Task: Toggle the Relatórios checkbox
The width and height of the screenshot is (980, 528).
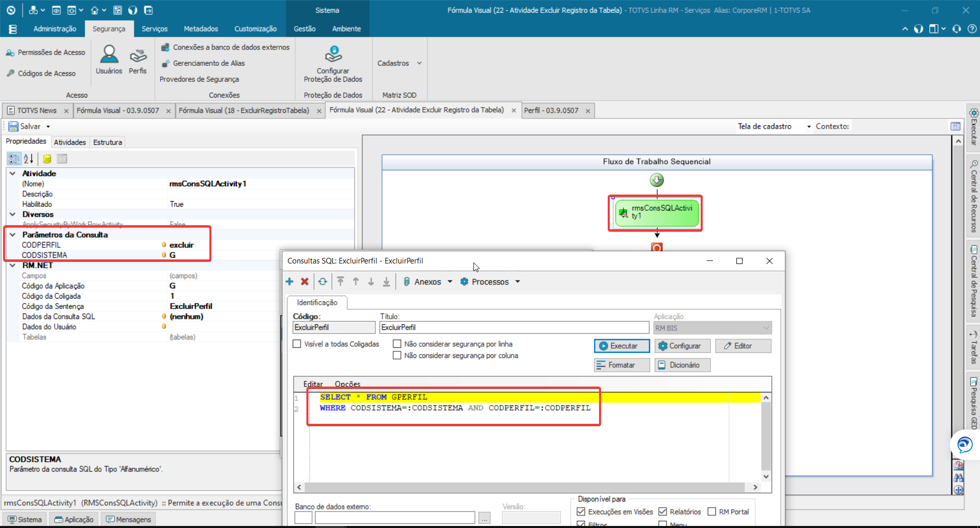Action: click(663, 512)
